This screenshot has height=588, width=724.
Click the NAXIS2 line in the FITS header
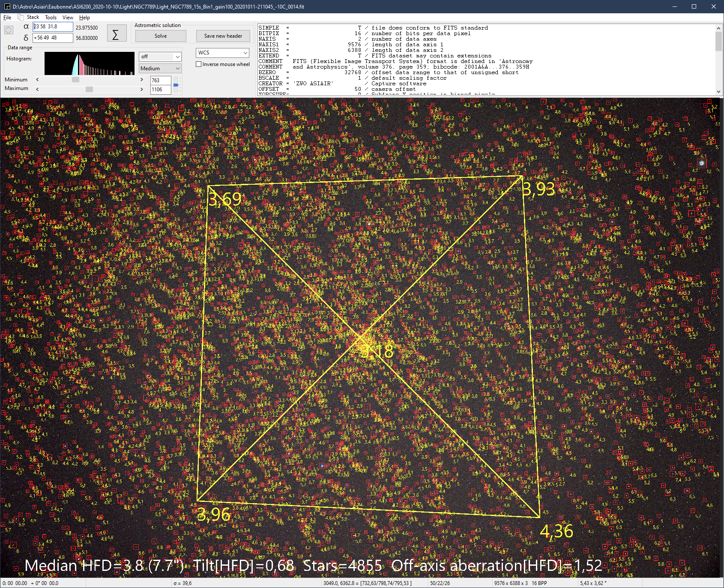tap(351, 50)
